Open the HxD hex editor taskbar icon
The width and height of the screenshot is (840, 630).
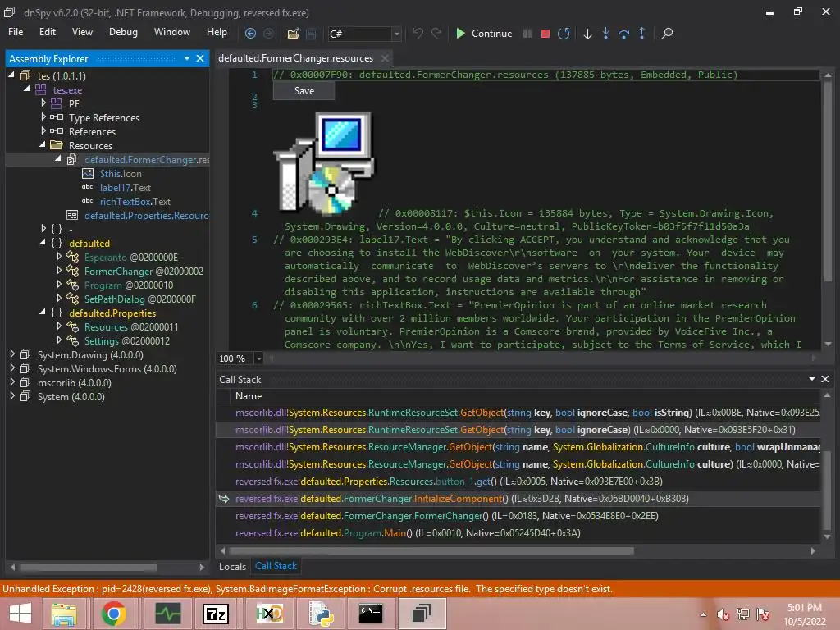coord(268,614)
